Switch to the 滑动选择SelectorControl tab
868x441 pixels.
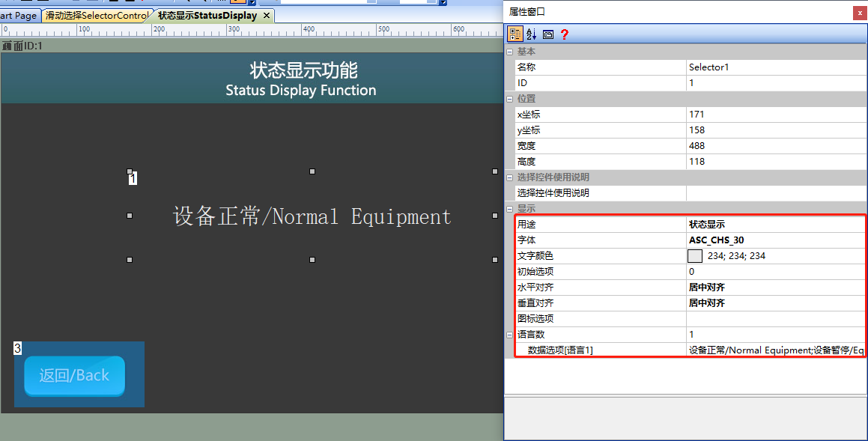point(97,16)
